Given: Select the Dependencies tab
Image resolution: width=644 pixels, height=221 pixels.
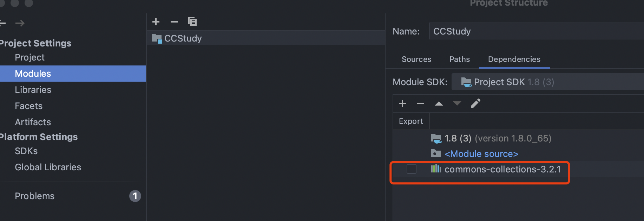Looking at the screenshot, I should 514,59.
